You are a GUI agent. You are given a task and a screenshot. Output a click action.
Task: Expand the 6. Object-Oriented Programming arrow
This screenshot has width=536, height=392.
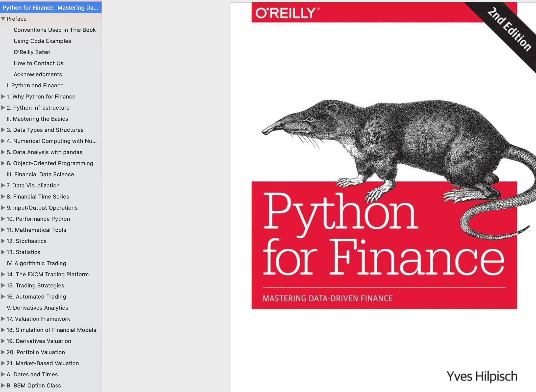3,163
